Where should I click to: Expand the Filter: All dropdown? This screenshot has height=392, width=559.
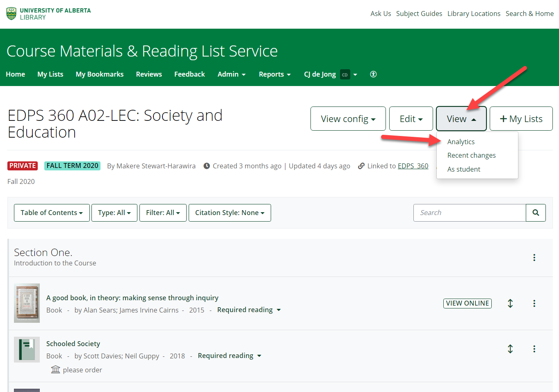[x=163, y=213]
